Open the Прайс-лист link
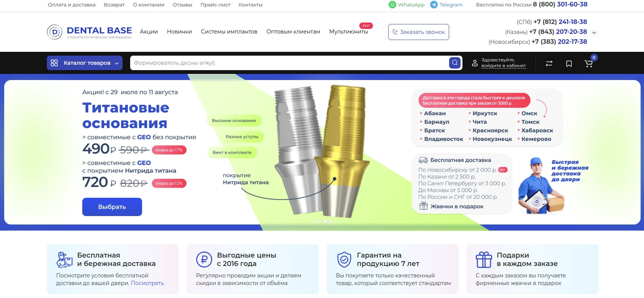The width and height of the screenshot is (644, 298). click(x=215, y=5)
